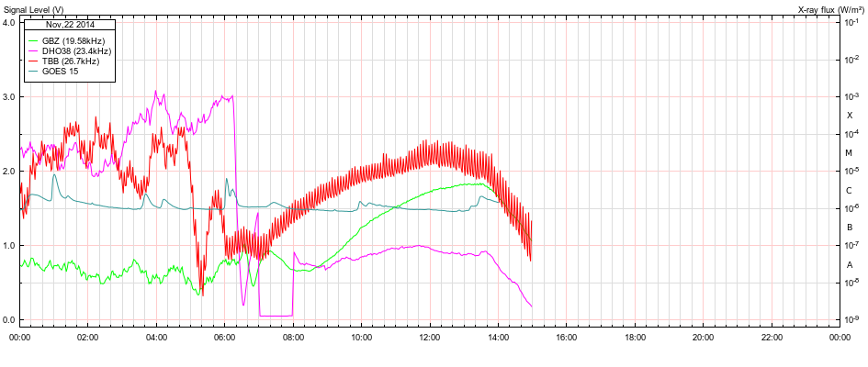
Task: Click the DHO38 flat dropout near 07:30
Action: [x=276, y=316]
